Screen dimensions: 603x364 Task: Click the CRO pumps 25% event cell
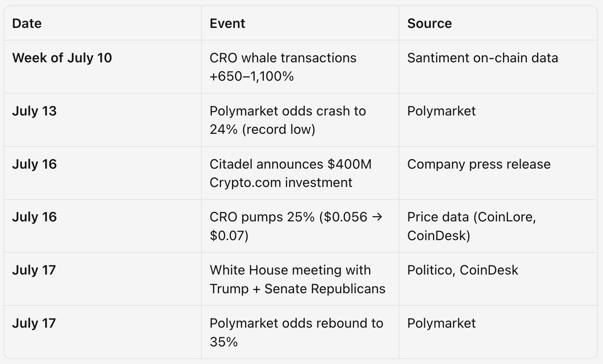[296, 226]
